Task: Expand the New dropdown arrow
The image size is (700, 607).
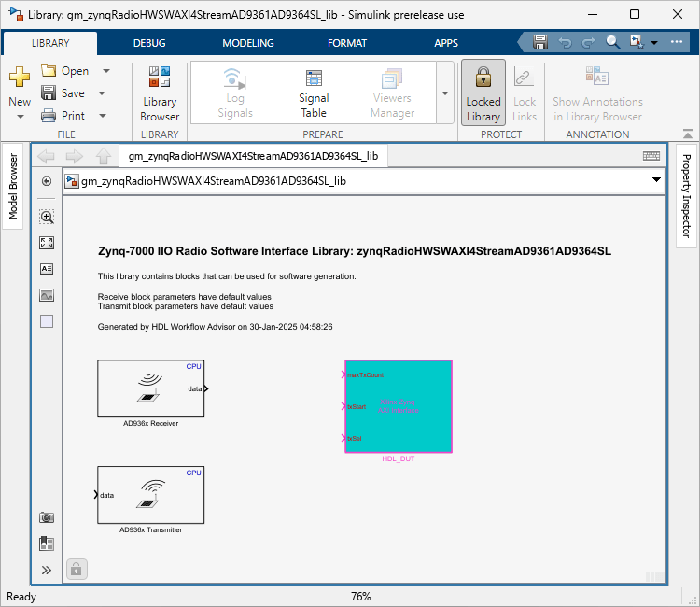Action: click(21, 117)
